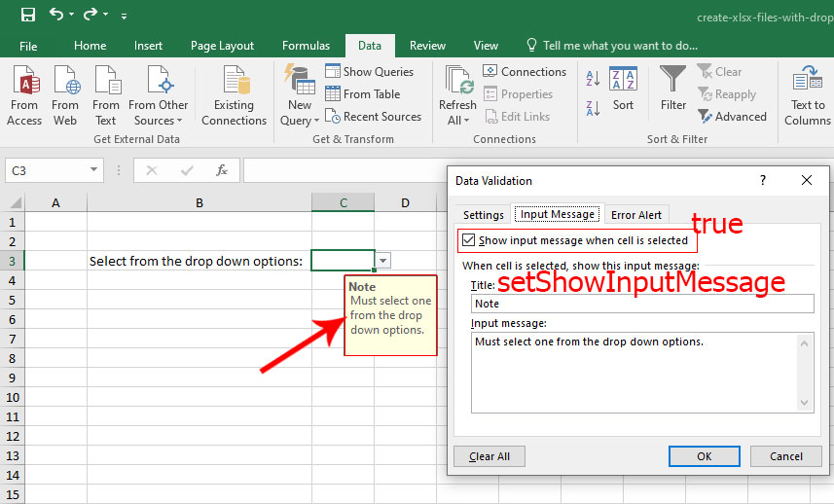Open the Settings tab in Data Validation
834x504 pixels.
[483, 215]
